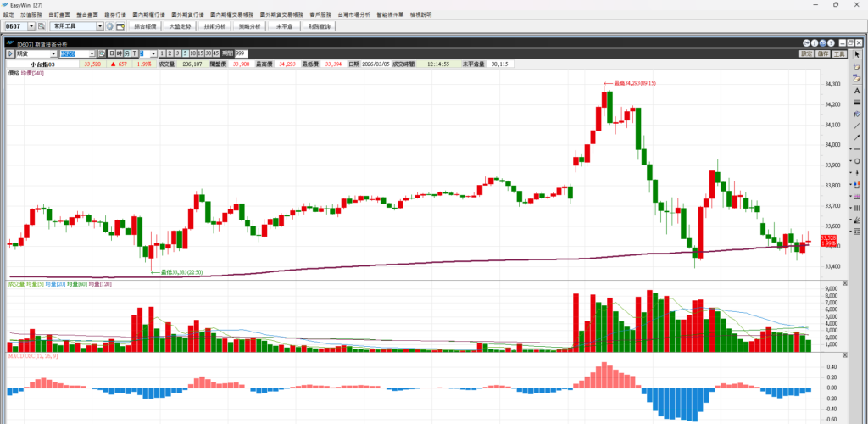This screenshot has height=424, width=868.
Task: Choose the circle shape drawing tool
Action: tap(857, 161)
